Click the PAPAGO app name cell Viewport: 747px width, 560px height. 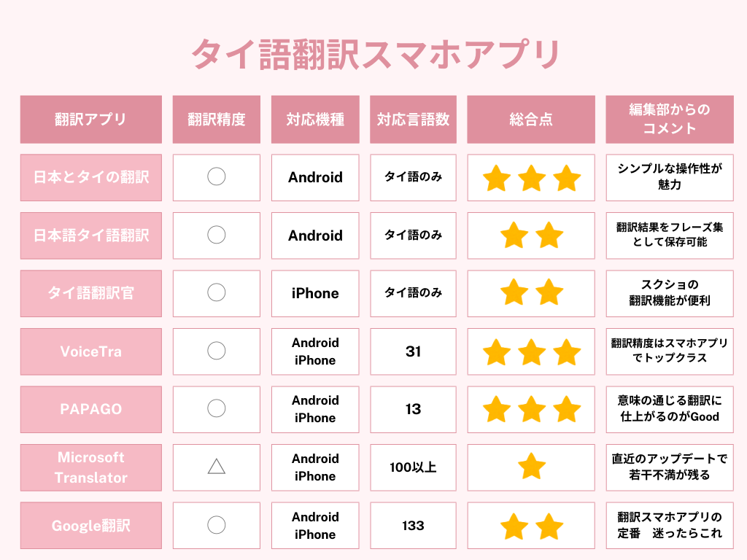point(91,409)
